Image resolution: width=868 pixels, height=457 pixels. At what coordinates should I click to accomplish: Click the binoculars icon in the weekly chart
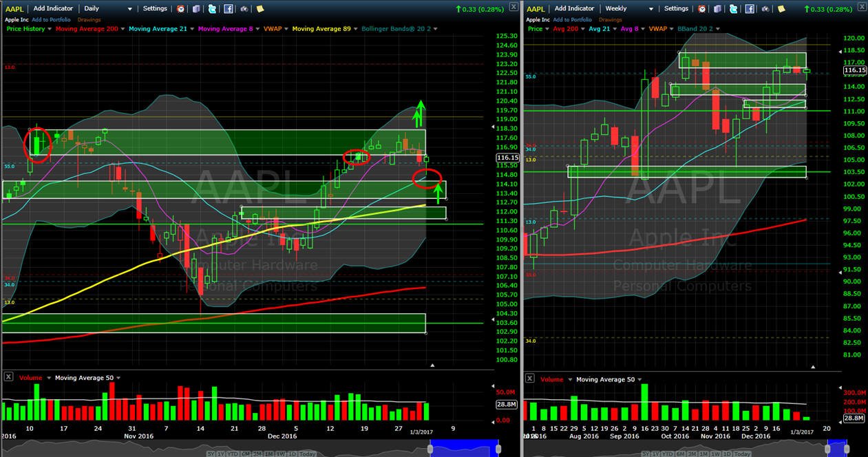pyautogui.click(x=765, y=9)
